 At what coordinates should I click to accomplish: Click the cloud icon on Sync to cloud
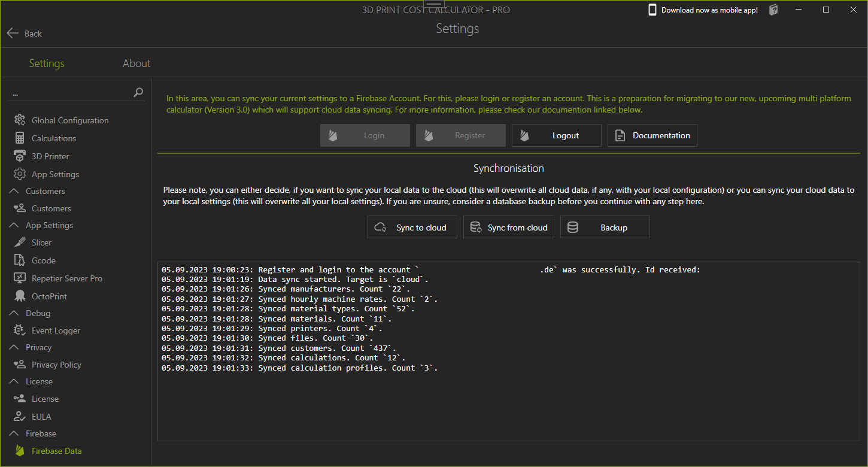tap(380, 228)
